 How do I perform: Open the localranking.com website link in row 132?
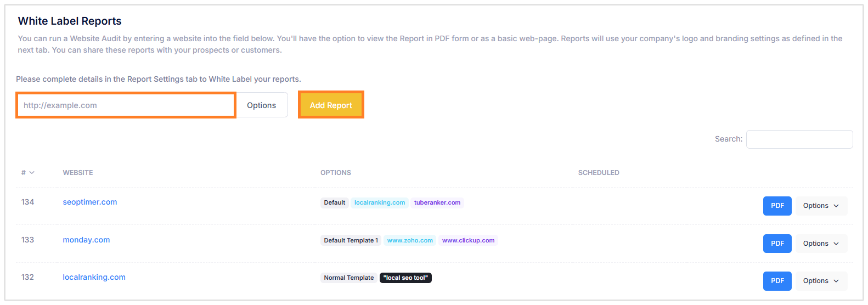click(x=94, y=277)
